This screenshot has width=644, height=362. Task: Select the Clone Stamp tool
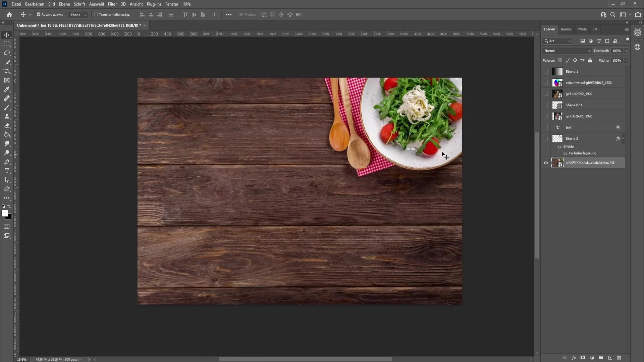(x=7, y=117)
